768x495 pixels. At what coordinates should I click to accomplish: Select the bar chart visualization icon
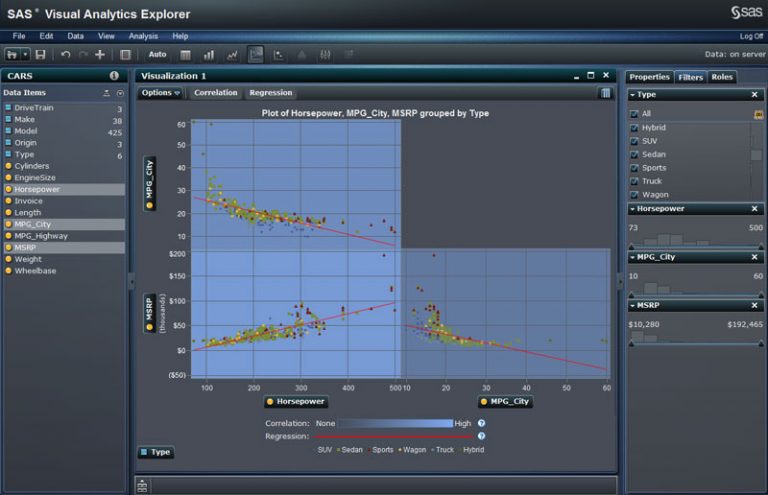click(209, 55)
